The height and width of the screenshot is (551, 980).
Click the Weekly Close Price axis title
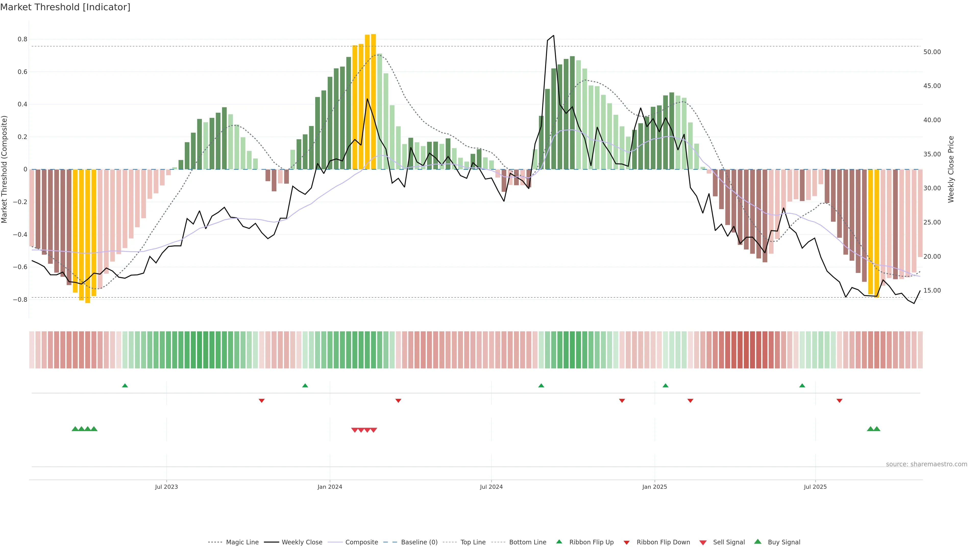[x=951, y=169]
